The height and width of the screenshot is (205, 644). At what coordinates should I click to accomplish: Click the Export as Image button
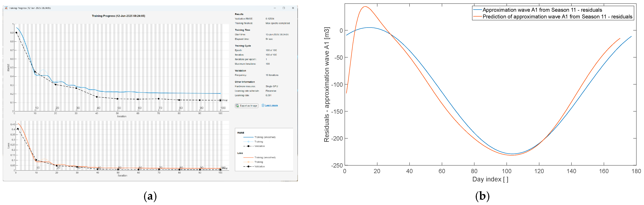click(x=246, y=106)
